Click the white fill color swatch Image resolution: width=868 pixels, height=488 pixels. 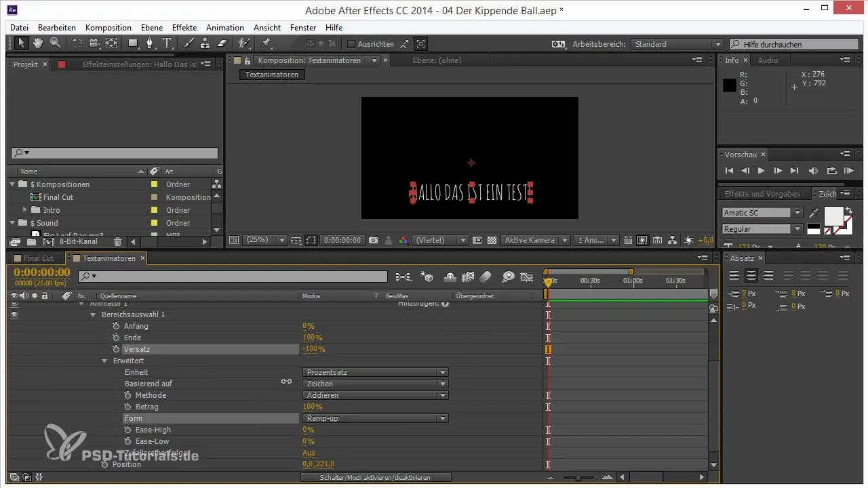tap(833, 216)
